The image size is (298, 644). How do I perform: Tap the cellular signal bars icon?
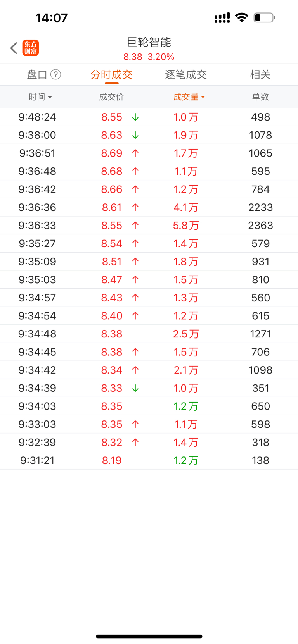pyautogui.click(x=222, y=18)
